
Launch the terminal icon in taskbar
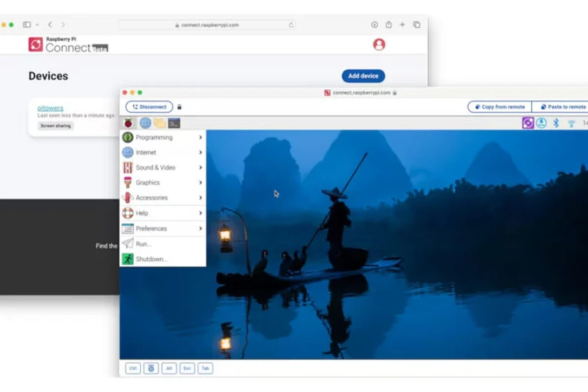tap(174, 123)
